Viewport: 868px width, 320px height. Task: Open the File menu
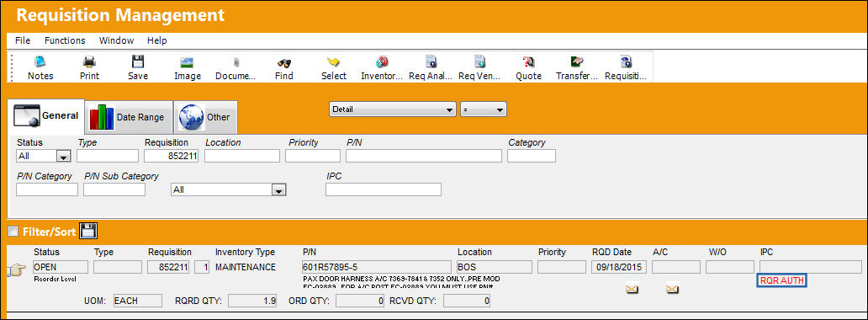pyautogui.click(x=23, y=40)
